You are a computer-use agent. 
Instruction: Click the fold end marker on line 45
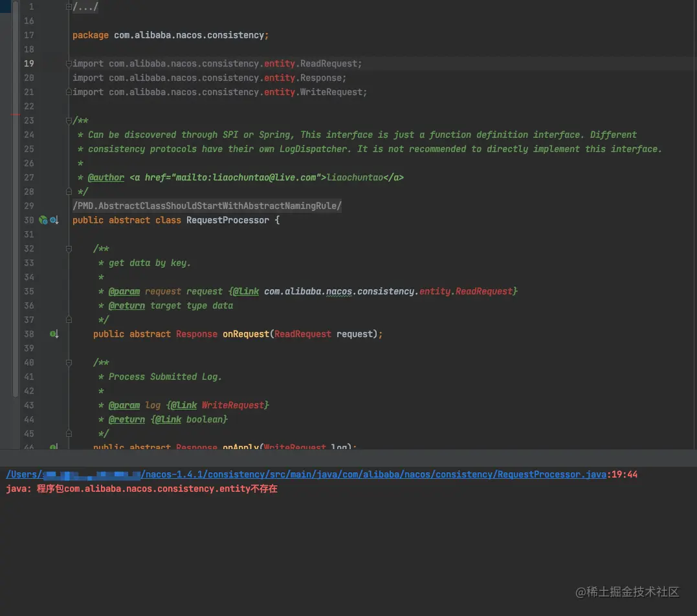click(x=69, y=434)
